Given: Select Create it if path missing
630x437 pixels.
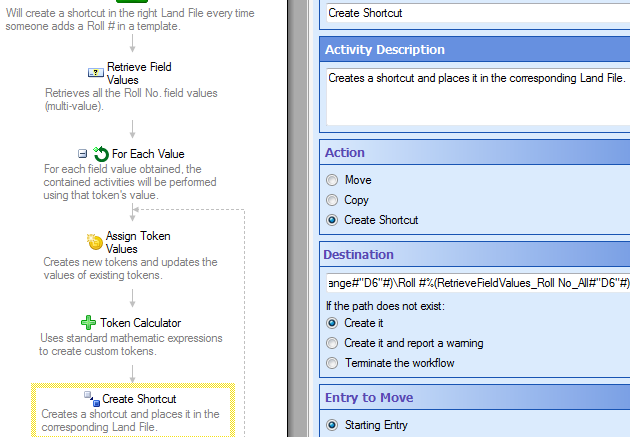Looking at the screenshot, I should coord(332,323).
